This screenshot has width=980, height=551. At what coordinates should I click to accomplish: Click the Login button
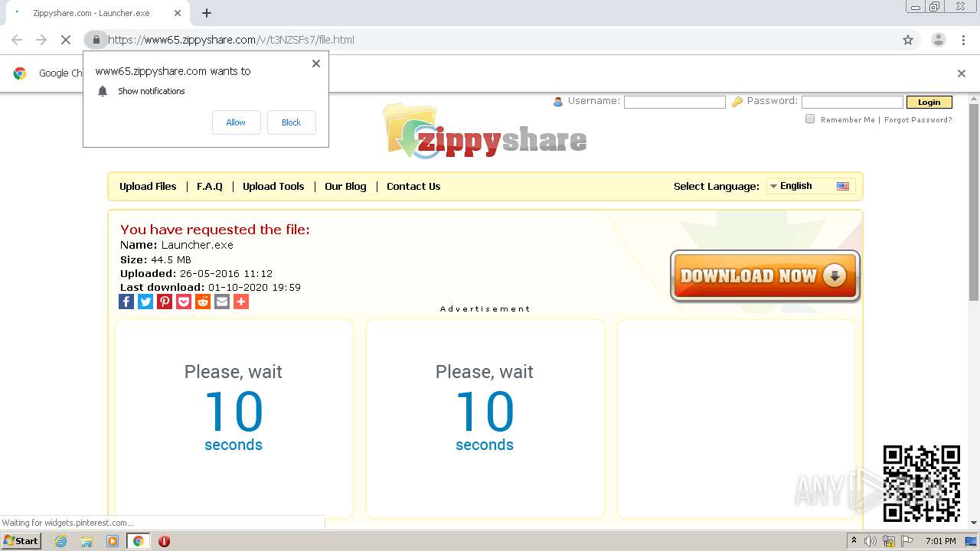929,102
